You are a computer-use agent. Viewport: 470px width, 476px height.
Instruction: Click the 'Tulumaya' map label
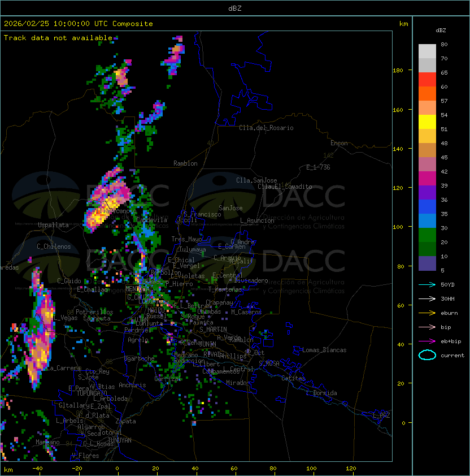(193, 249)
